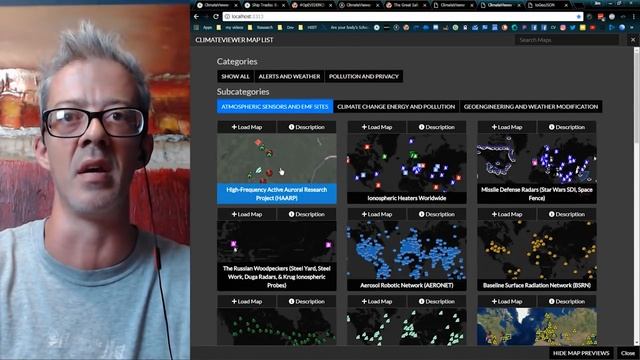The width and height of the screenshot is (640, 360).
Task: Open the Research bookmark folder
Action: [261, 27]
